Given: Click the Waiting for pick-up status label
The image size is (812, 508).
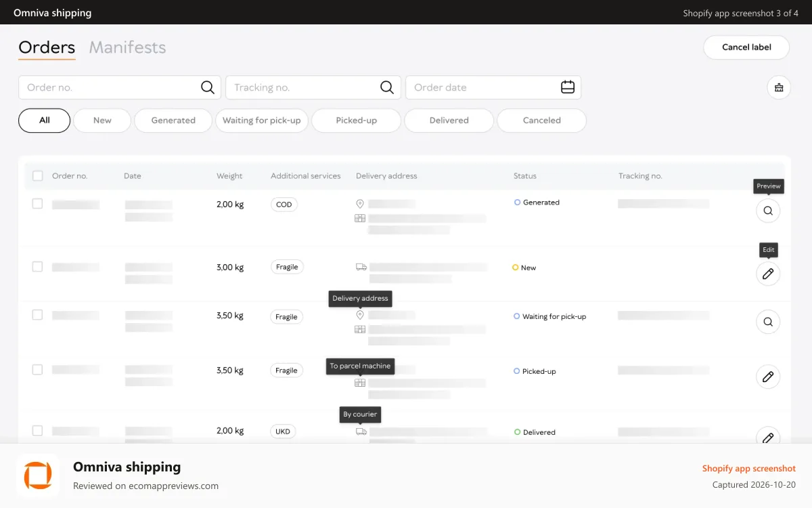Looking at the screenshot, I should [554, 316].
